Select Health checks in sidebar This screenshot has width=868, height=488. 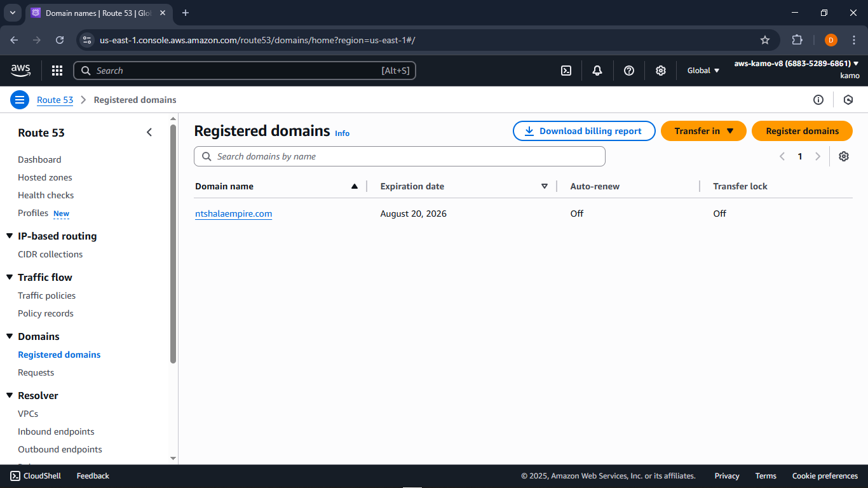tap(46, 195)
